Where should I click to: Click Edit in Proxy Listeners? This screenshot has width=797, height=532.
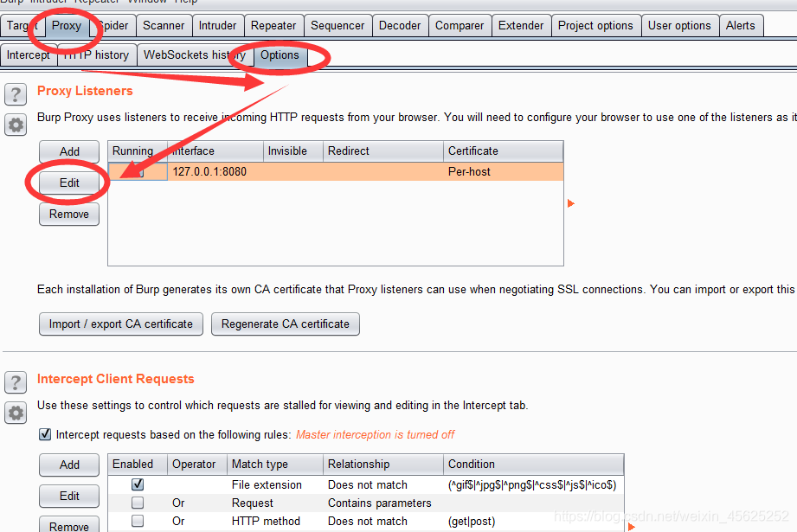tap(69, 183)
